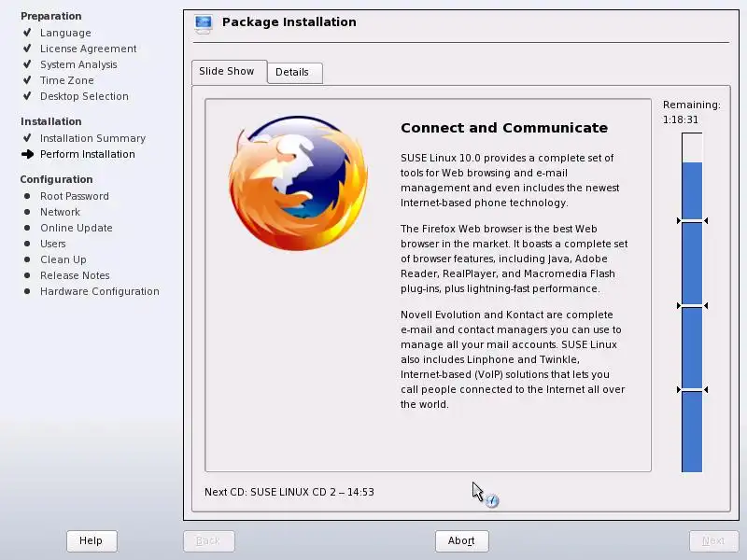Image resolution: width=747 pixels, height=560 pixels.
Task: Click the bullet beside Online Update
Action: 27,228
